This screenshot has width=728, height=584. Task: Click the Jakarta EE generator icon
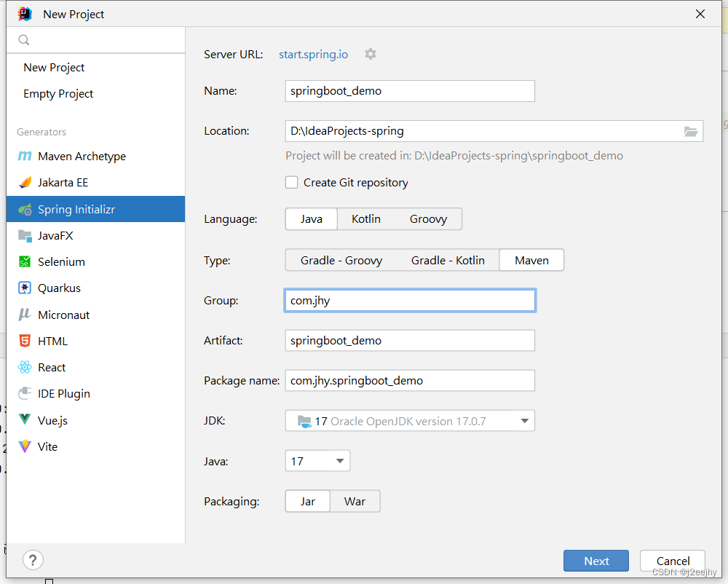25,183
